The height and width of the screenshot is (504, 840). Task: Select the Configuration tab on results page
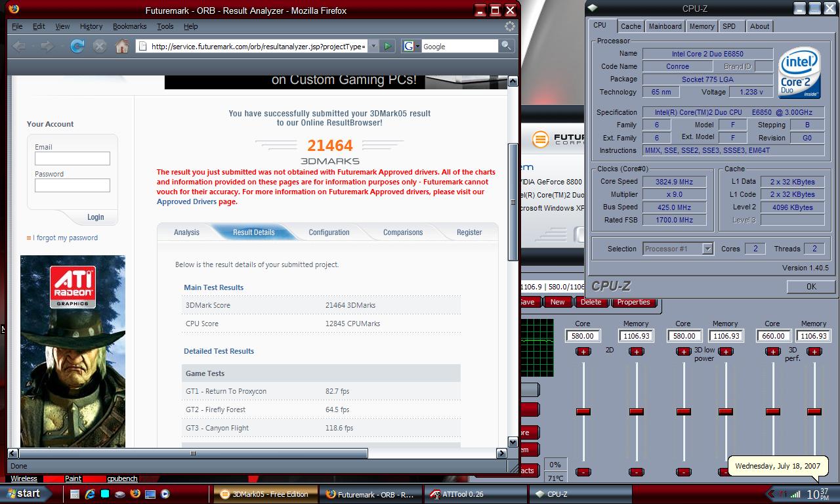[329, 232]
